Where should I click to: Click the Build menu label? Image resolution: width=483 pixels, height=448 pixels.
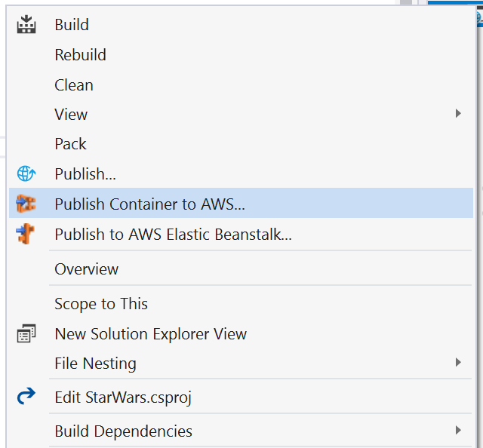click(72, 25)
